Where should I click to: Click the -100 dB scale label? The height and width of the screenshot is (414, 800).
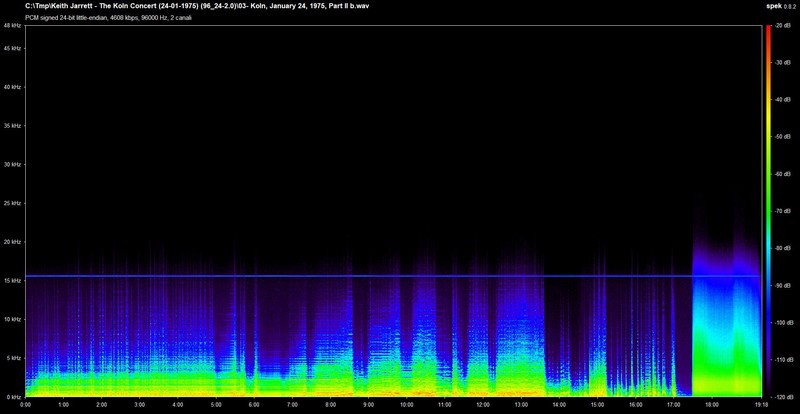pos(783,323)
